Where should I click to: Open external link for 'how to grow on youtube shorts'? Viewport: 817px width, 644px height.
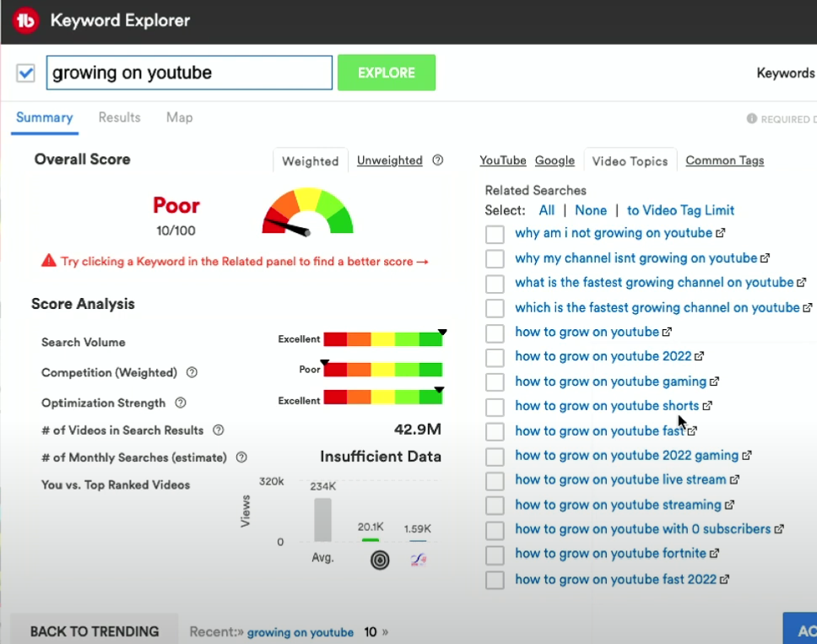point(706,406)
